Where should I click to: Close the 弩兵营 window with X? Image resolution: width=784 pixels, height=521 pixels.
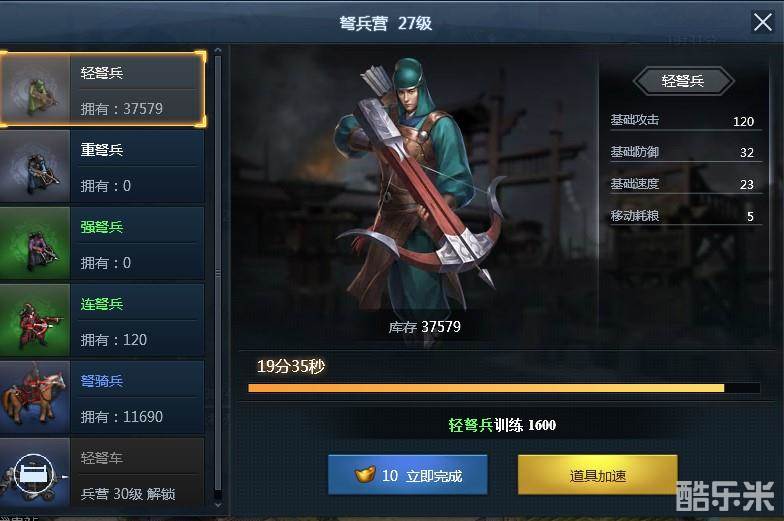point(762,22)
